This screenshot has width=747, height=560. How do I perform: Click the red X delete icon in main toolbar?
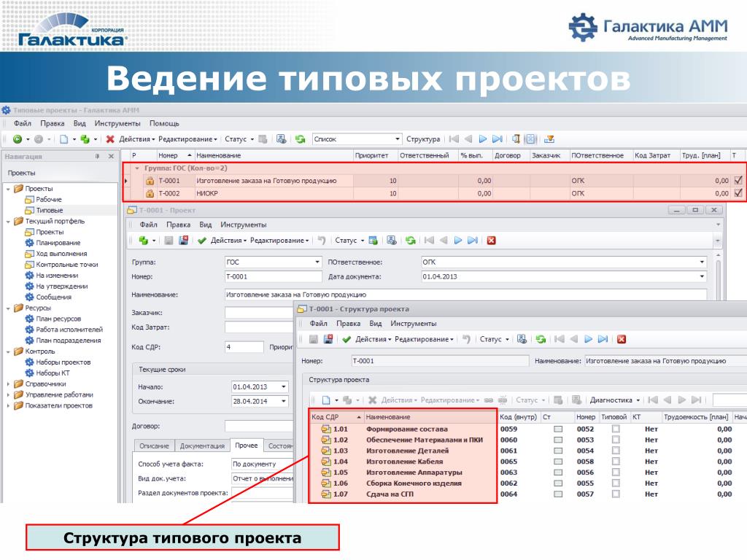click(110, 139)
